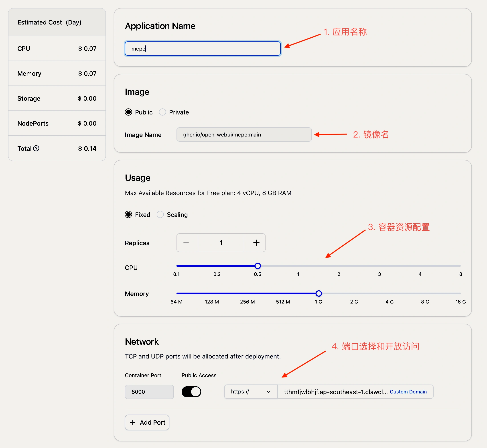Select the Scaling usage mode
This screenshot has height=448, width=487.
click(x=160, y=215)
